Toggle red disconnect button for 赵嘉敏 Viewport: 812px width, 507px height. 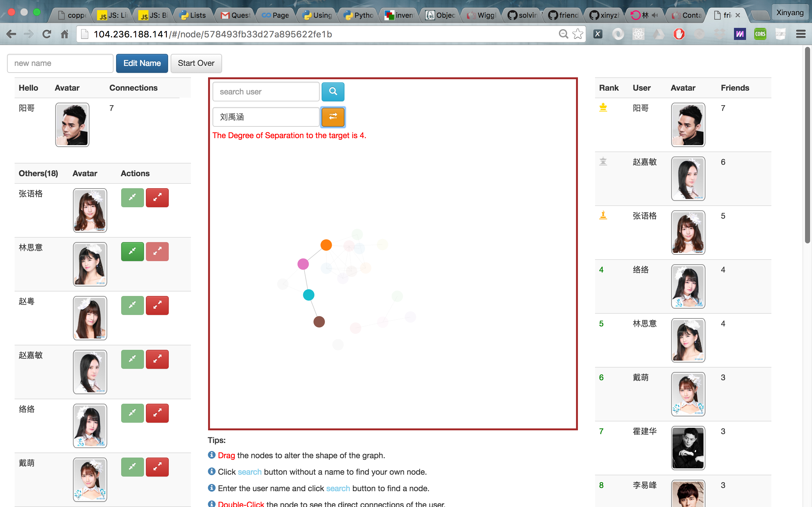pos(157,359)
